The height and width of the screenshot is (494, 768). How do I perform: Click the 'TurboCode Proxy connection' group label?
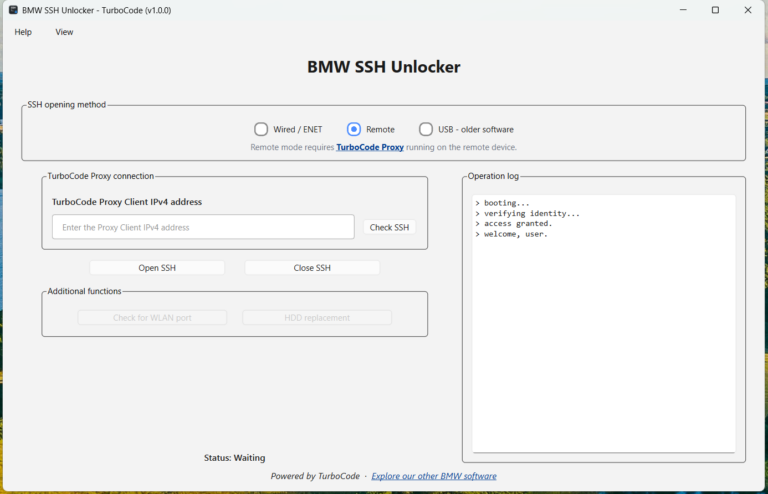pyautogui.click(x=100, y=176)
